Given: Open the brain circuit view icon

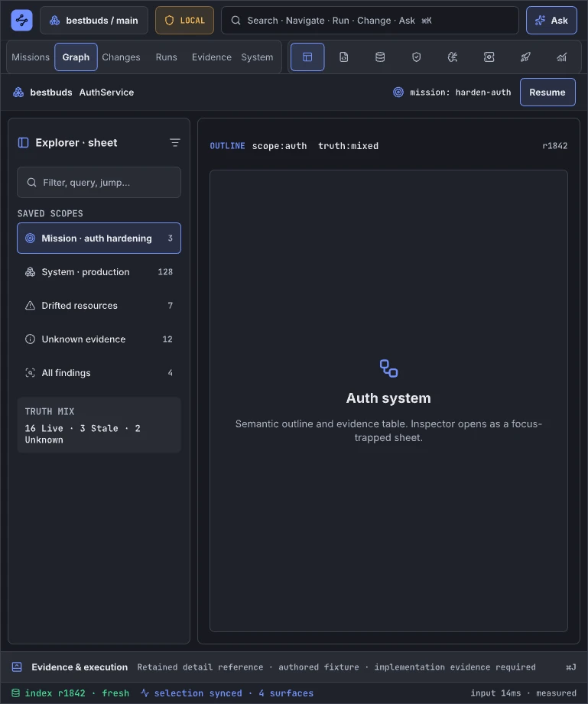Looking at the screenshot, I should point(453,57).
